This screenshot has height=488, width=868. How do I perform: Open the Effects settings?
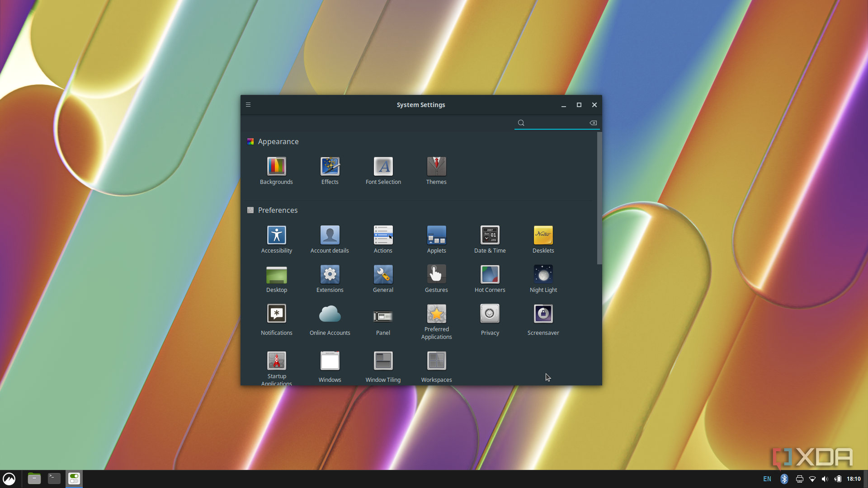coord(330,171)
